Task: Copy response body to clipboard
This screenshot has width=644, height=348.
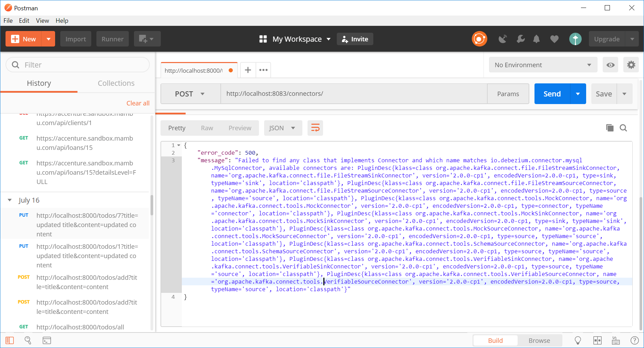Action: pos(610,128)
